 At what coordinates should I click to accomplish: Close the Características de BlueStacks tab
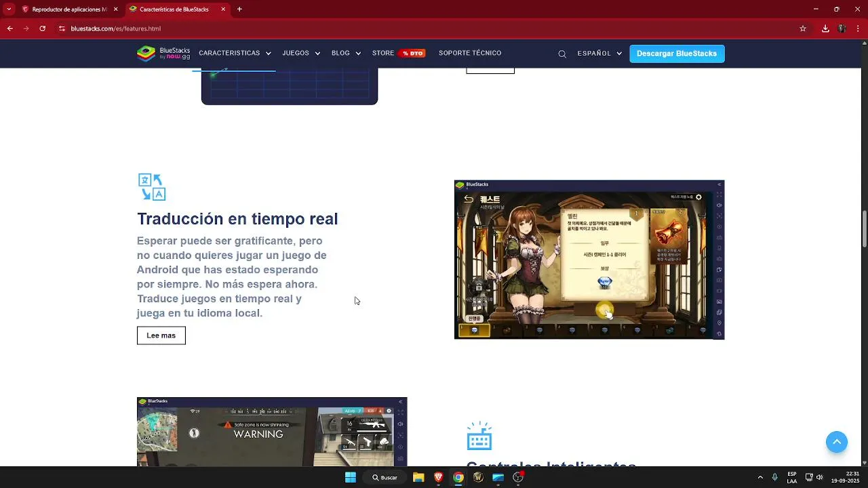[223, 9]
